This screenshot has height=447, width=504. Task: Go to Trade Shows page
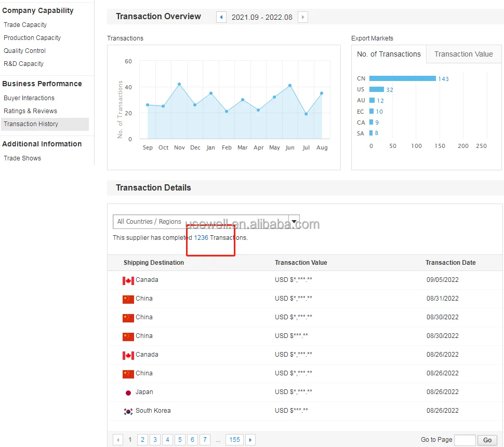[22, 158]
